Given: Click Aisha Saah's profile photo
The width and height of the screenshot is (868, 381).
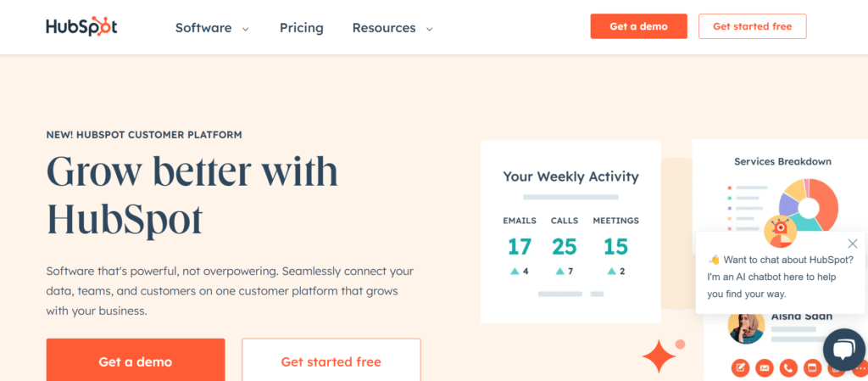Looking at the screenshot, I should pyautogui.click(x=746, y=327).
